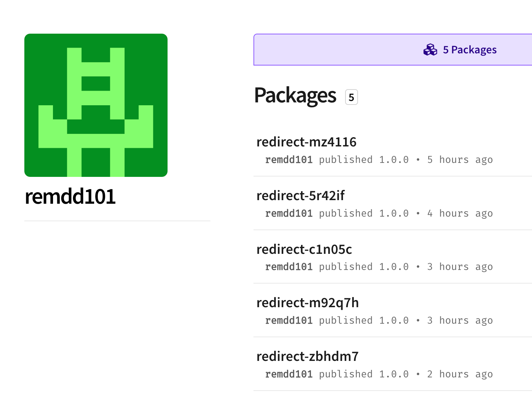Click the packages boxes icon
The image size is (532, 401).
pos(430,50)
